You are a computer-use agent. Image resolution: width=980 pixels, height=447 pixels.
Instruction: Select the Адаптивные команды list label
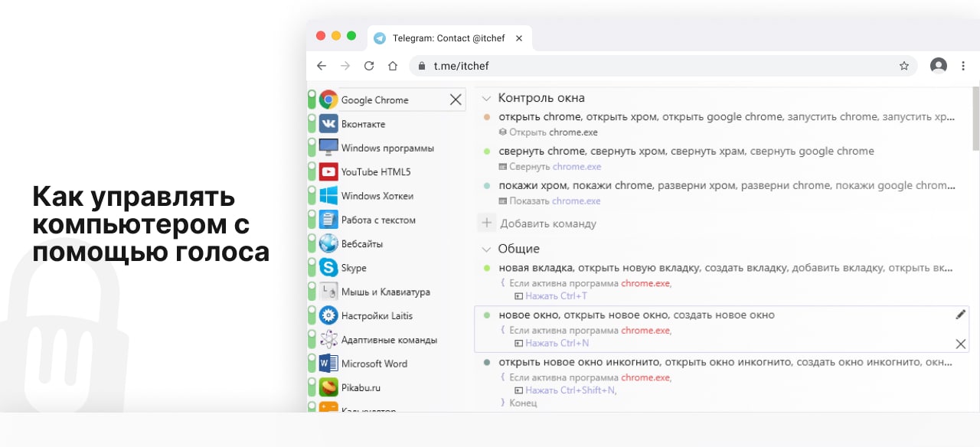389,340
